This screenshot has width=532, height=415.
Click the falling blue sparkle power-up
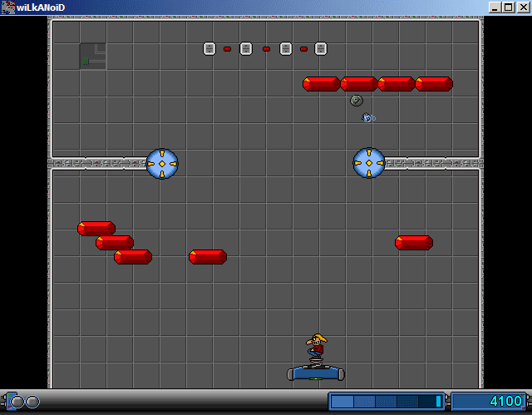(368, 118)
